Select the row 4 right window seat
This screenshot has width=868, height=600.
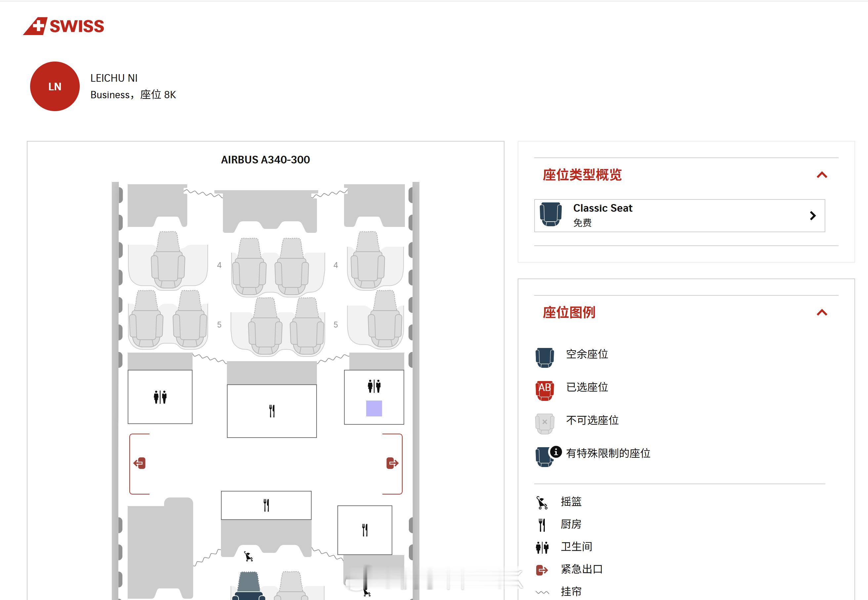tap(368, 260)
